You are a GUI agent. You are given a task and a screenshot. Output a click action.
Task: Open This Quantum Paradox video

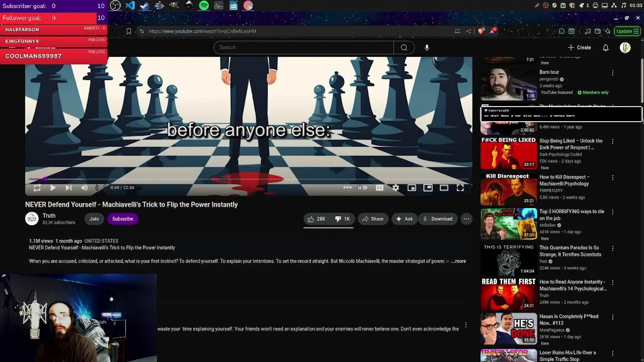point(509,260)
